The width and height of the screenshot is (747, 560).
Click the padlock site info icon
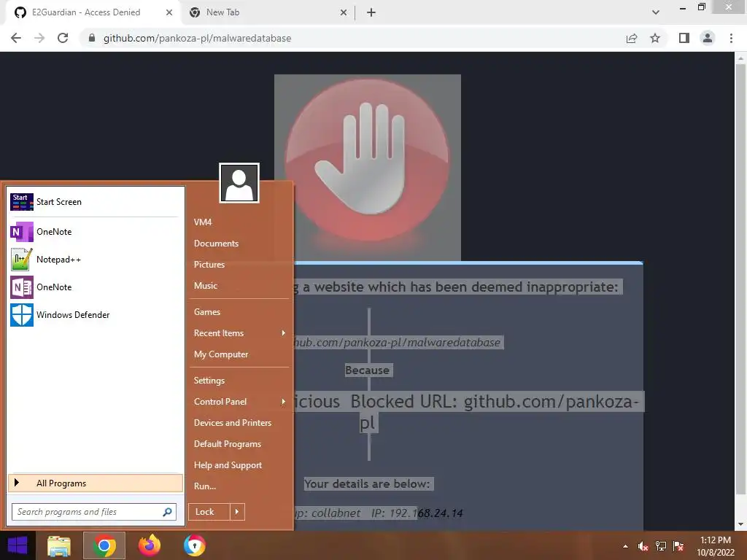[92, 38]
